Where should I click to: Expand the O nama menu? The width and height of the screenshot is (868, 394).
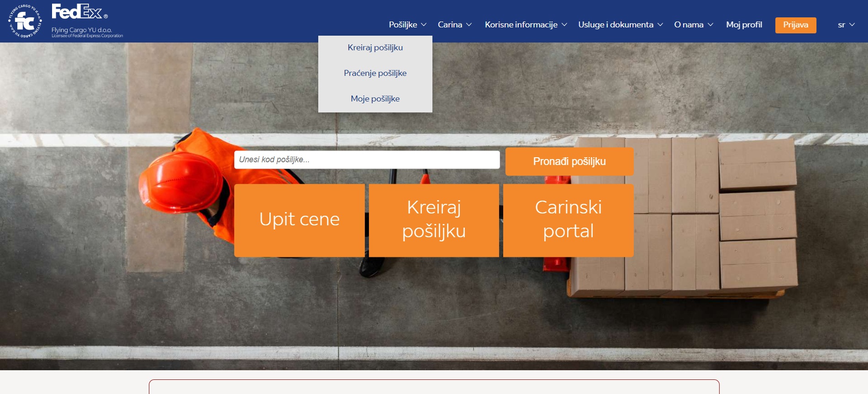693,25
